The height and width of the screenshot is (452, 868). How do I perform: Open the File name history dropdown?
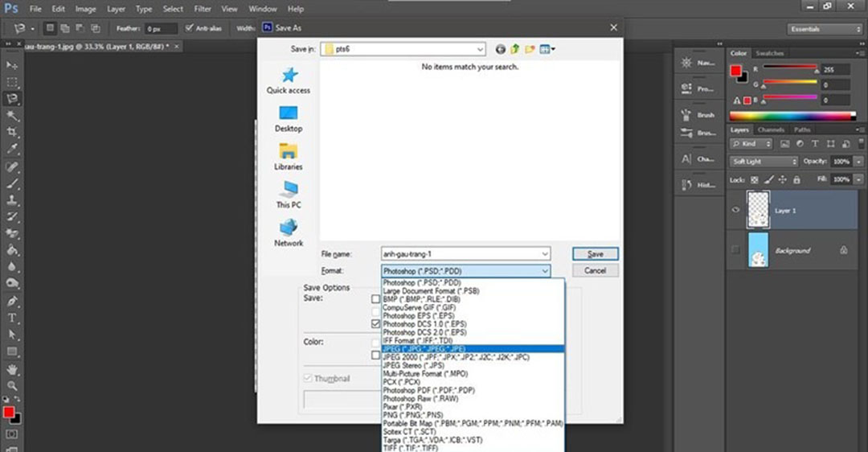tap(545, 253)
